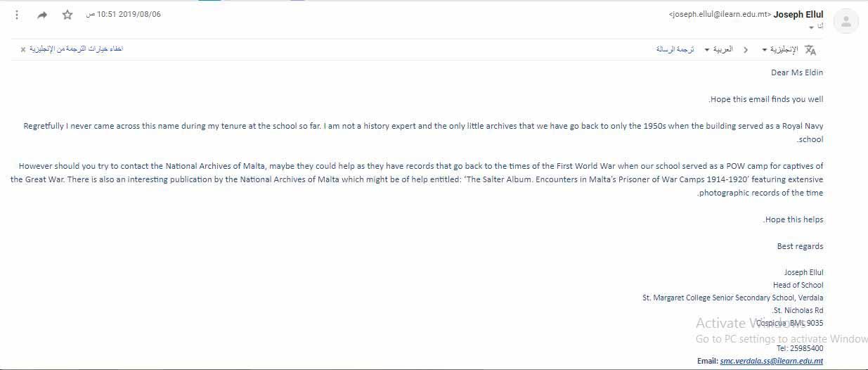The image size is (868, 370).
Task: Click the 'Dear Ms Eldin' greeting line
Action: [x=797, y=72]
